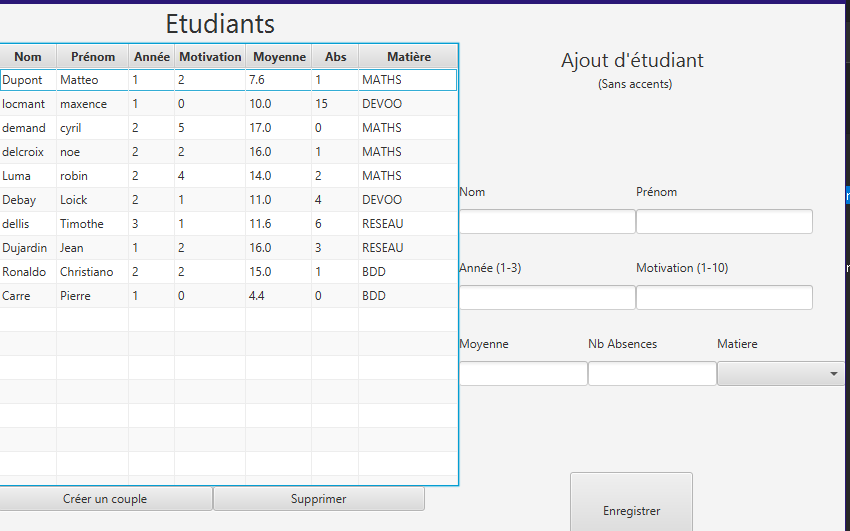
Task: Select the Moyenne input box
Action: pyautogui.click(x=523, y=374)
